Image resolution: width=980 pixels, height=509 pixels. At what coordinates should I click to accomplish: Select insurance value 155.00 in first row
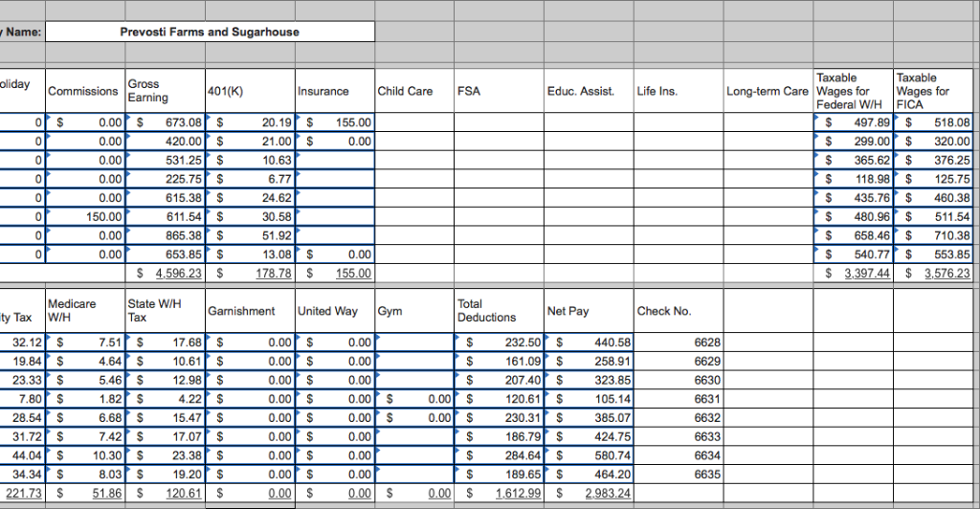tap(335, 122)
